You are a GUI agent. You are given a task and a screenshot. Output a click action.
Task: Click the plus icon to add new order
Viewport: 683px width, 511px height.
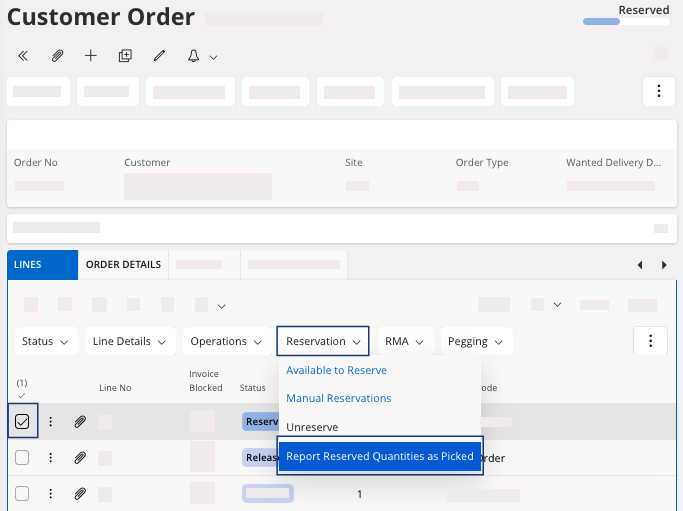pyautogui.click(x=91, y=56)
